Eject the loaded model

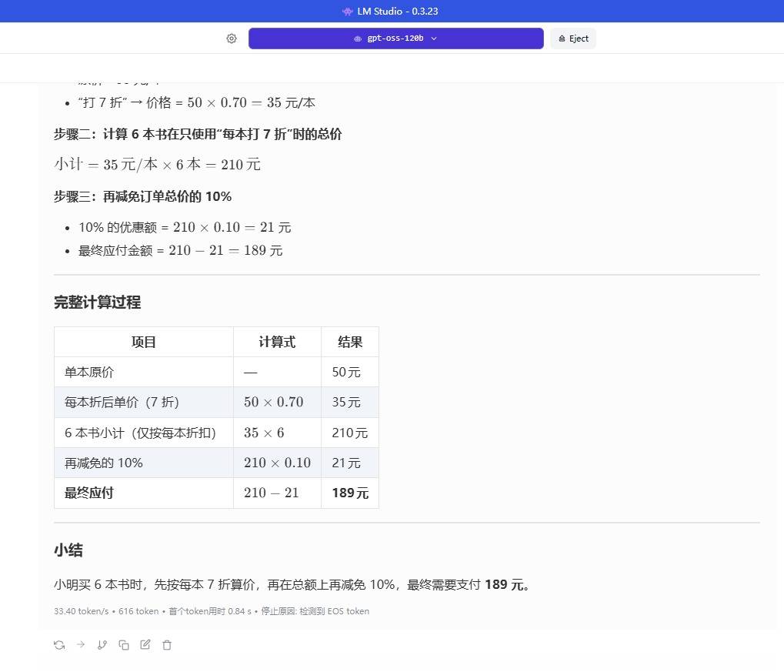click(573, 38)
